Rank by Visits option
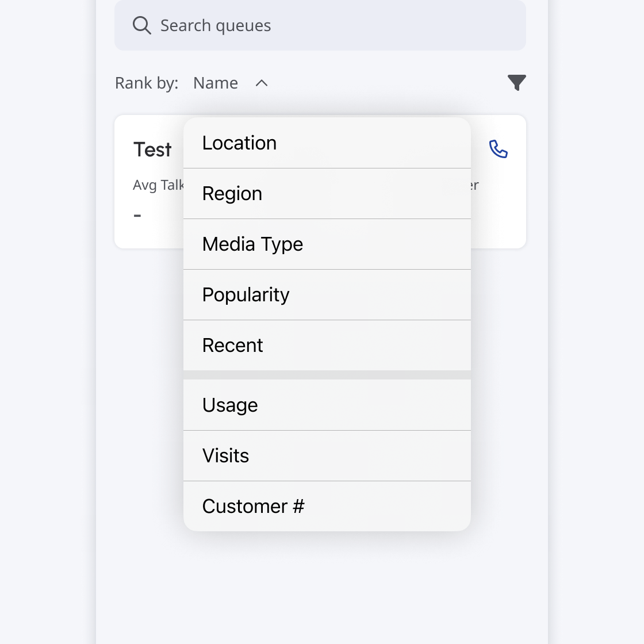This screenshot has width=644, height=644. [327, 456]
